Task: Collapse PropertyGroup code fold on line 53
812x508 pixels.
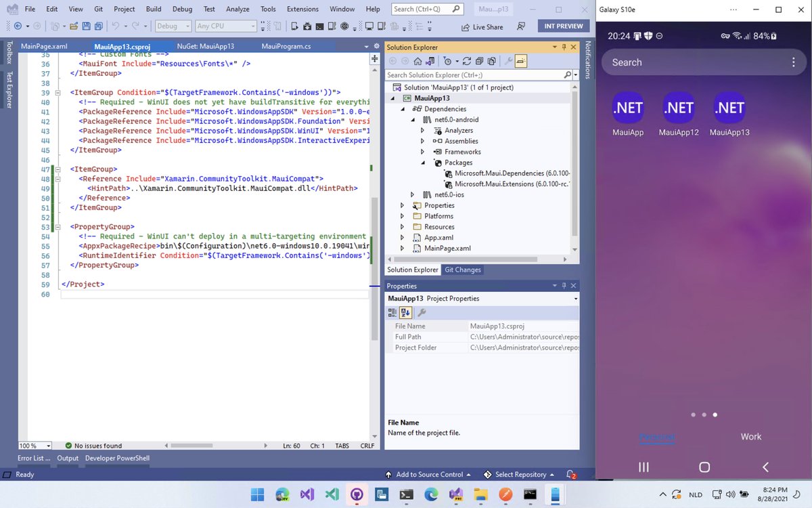Action: (x=57, y=227)
